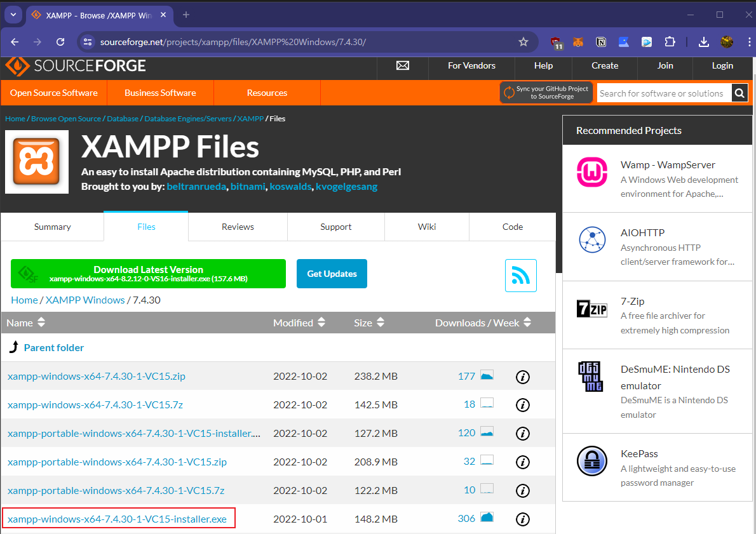View info for xampp-windows installer.exe file
Screen dimensions: 756x534
click(x=523, y=519)
